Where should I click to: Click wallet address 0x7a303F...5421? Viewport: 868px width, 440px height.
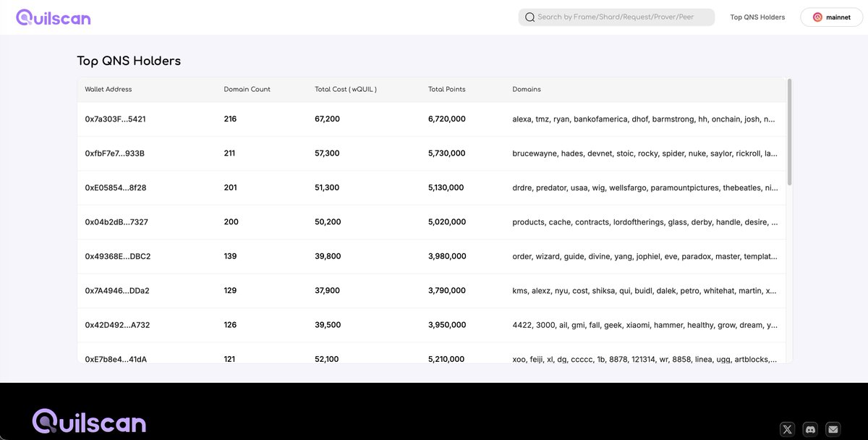coord(116,119)
